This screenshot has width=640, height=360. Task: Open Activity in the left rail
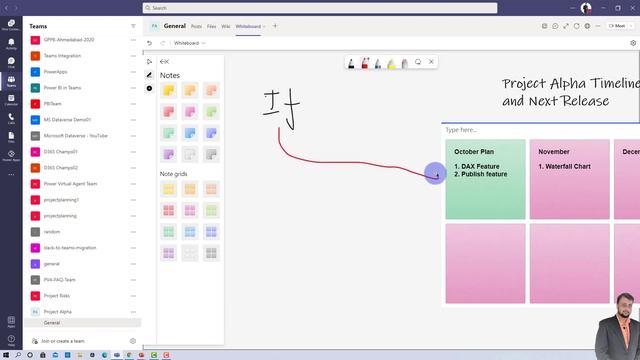click(x=11, y=44)
